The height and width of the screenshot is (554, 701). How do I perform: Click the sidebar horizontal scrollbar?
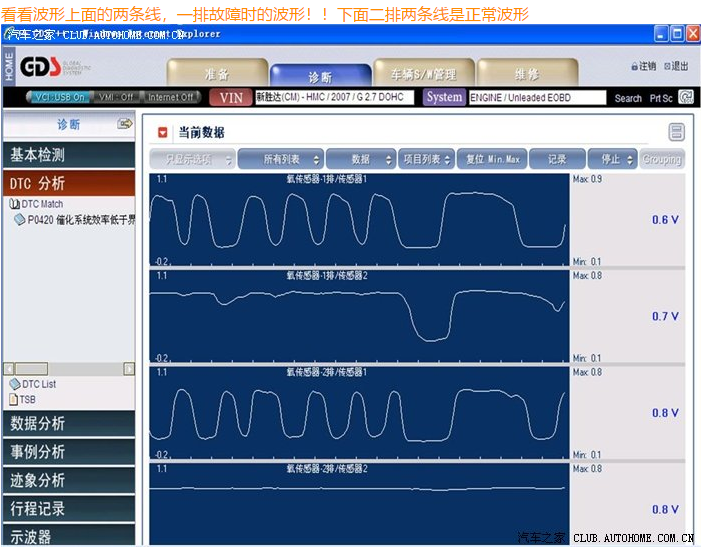[x=68, y=369]
